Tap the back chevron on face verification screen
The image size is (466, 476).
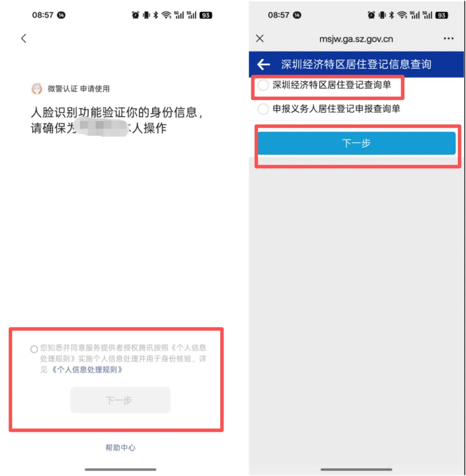click(x=24, y=38)
